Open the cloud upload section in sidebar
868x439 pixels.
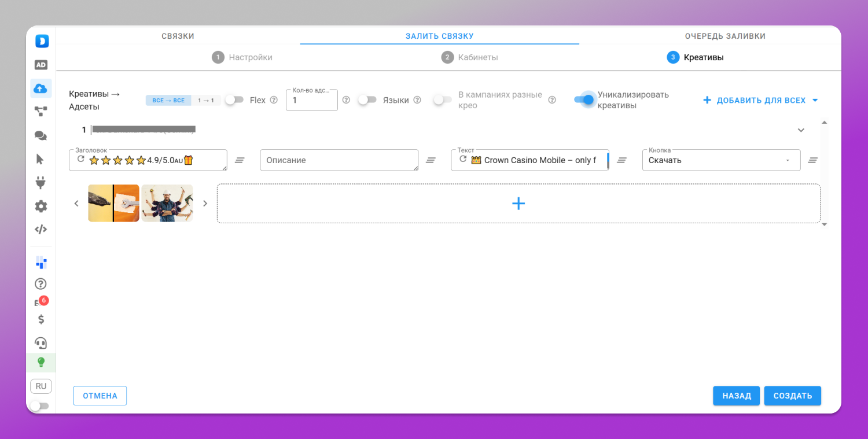pyautogui.click(x=41, y=88)
